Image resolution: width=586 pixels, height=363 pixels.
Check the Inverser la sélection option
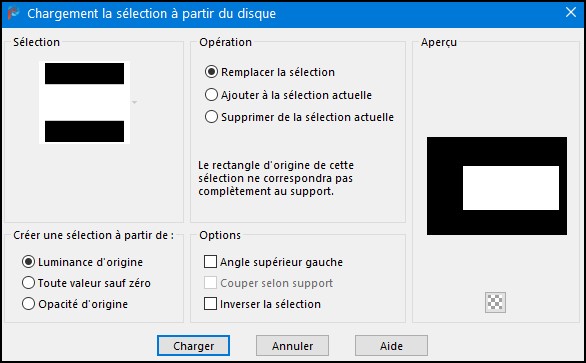pos(262,304)
